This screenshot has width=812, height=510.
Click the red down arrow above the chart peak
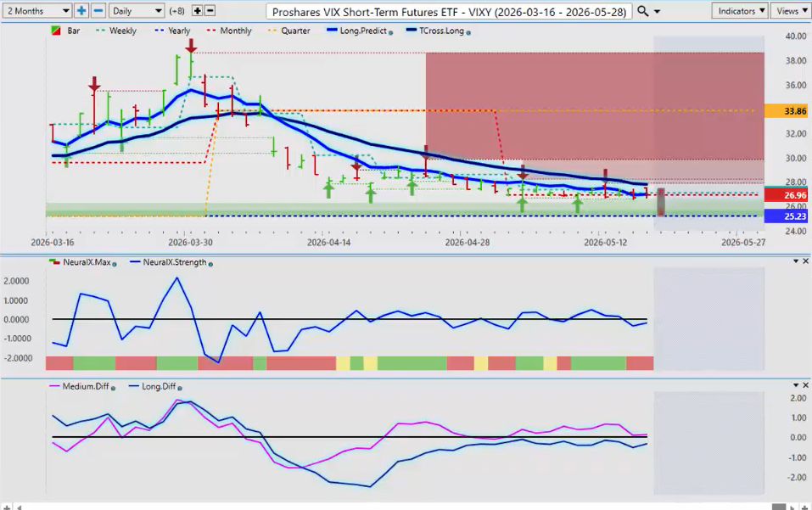click(191, 46)
